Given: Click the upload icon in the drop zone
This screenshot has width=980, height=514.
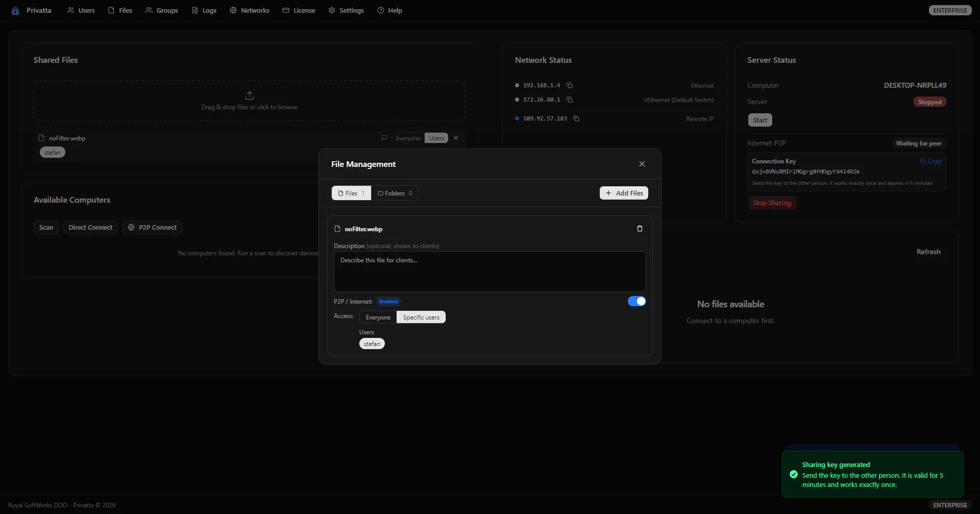Looking at the screenshot, I should click(250, 95).
